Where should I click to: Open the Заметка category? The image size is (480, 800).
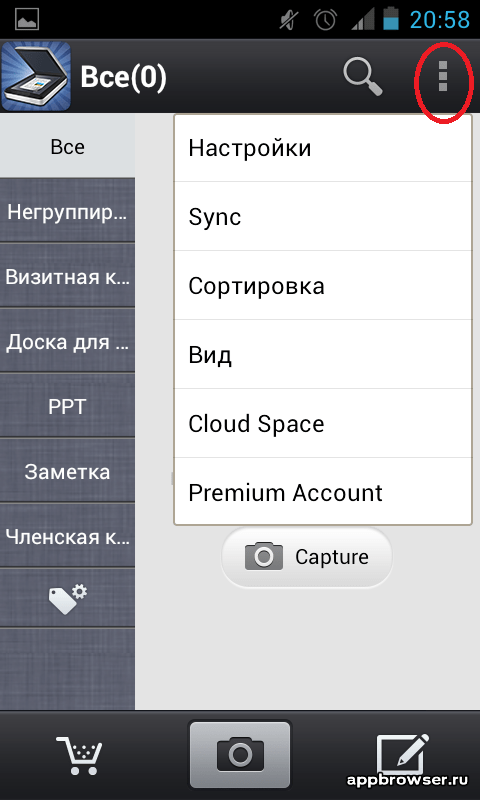click(x=67, y=471)
